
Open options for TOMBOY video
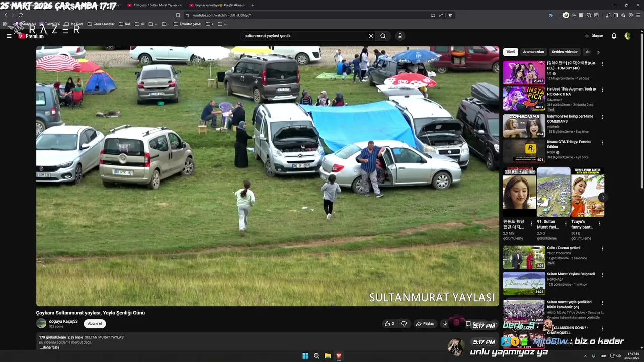tap(602, 64)
